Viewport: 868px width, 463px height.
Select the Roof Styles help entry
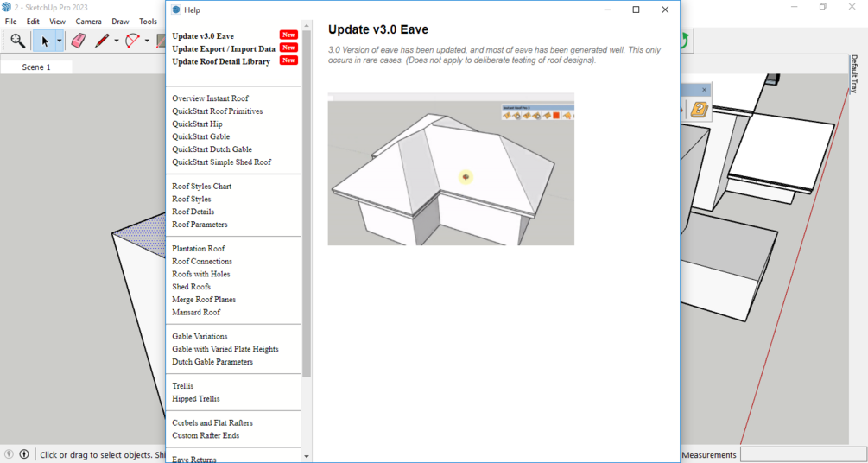click(x=192, y=200)
